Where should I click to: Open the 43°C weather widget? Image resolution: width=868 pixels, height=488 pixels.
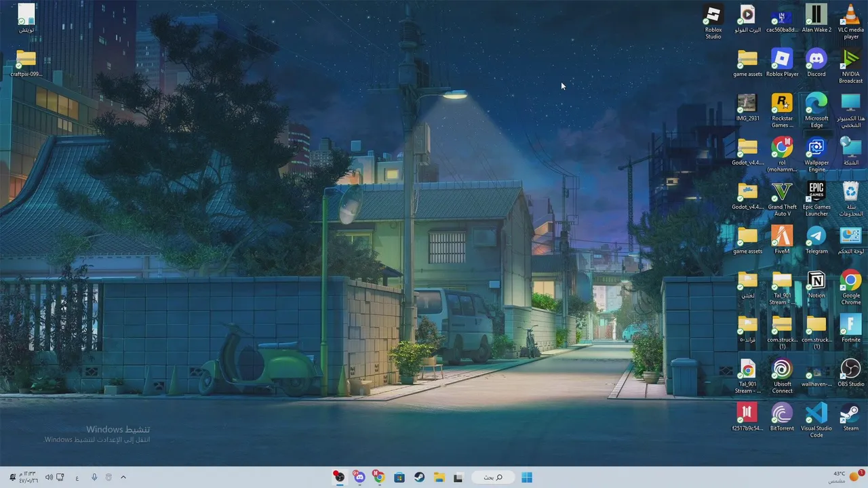click(846, 477)
